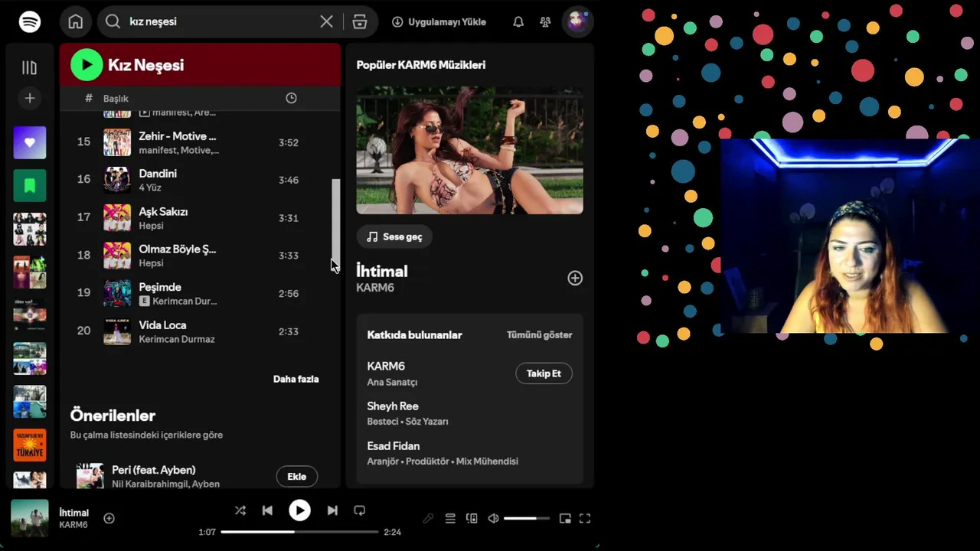The width and height of the screenshot is (980, 551).
Task: Click the Vida Loca album cover
Action: pyautogui.click(x=117, y=331)
